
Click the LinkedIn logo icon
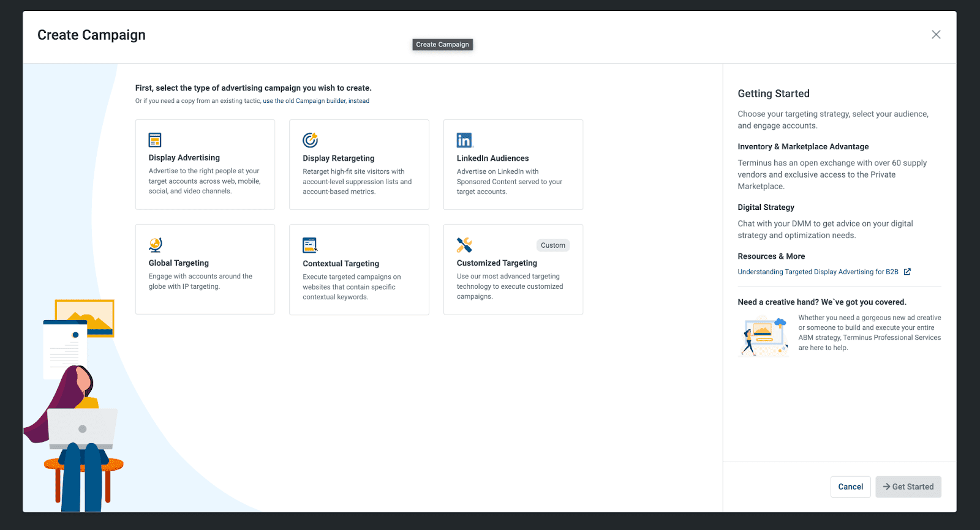click(x=464, y=140)
